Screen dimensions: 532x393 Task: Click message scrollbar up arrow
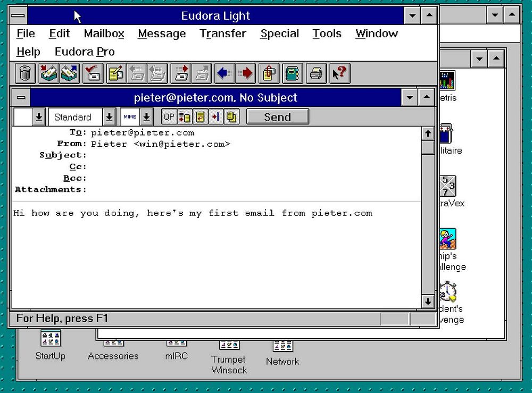click(x=428, y=133)
